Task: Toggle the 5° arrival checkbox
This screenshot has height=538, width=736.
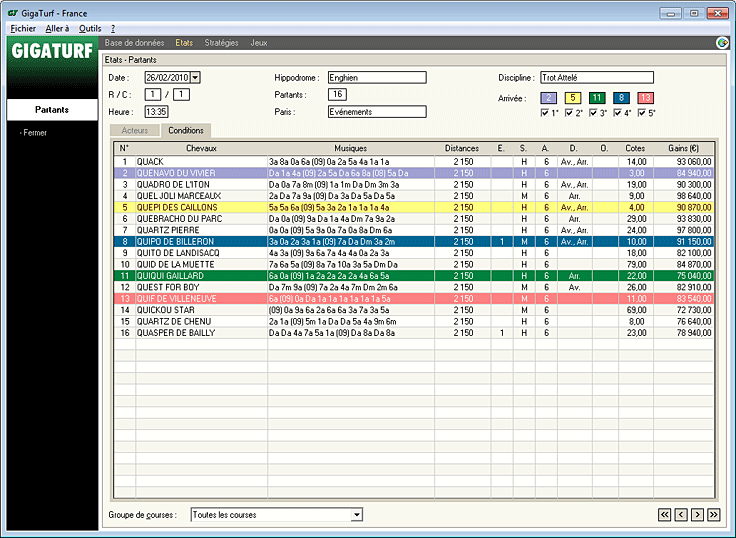Action: point(642,113)
